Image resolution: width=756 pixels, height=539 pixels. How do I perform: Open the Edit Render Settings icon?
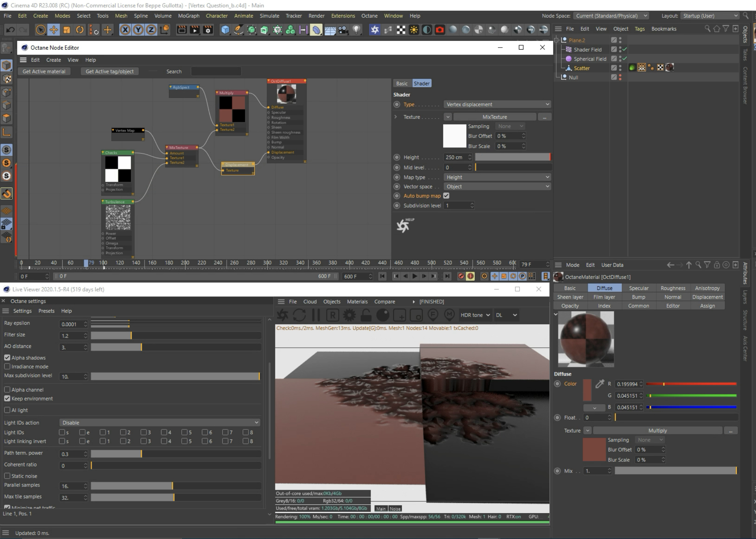tap(208, 30)
